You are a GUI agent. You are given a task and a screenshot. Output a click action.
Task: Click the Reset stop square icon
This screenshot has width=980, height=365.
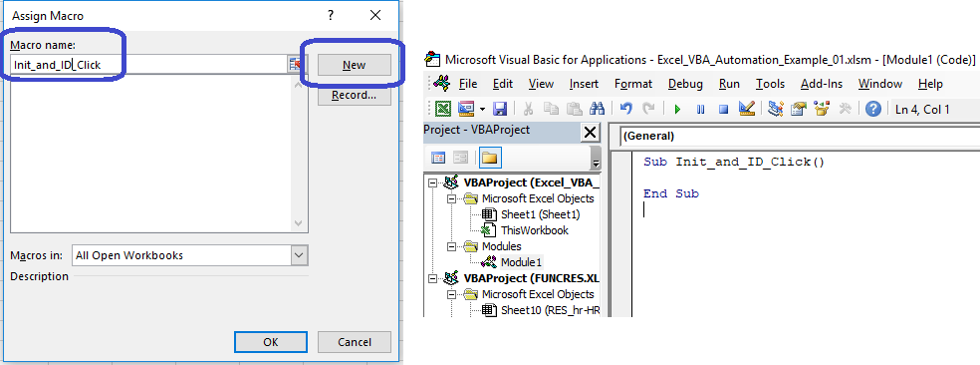pyautogui.click(x=723, y=110)
